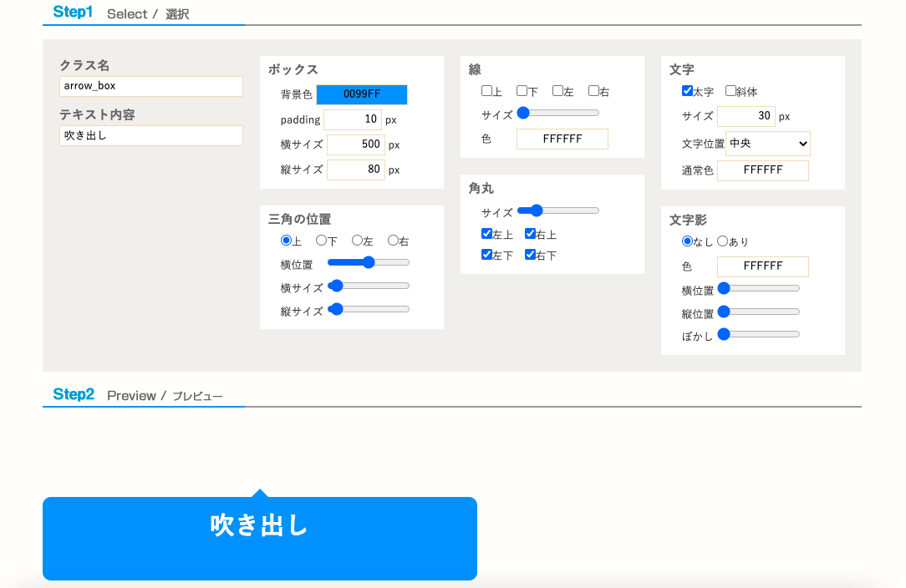906x588 pixels.
Task: Enable the 斜体 (italic) checkbox
Action: click(x=730, y=91)
